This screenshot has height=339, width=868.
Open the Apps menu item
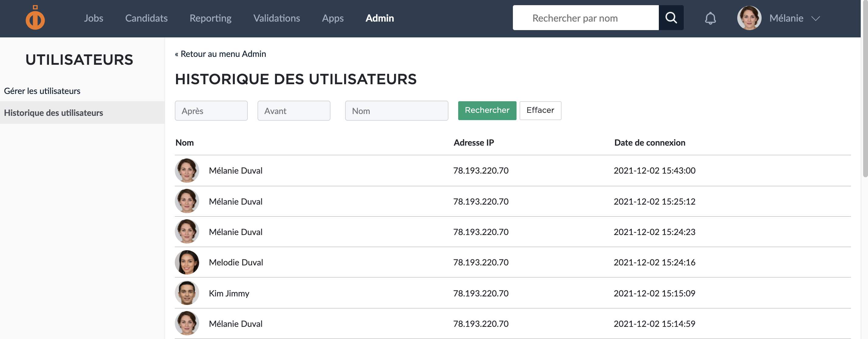(x=333, y=18)
